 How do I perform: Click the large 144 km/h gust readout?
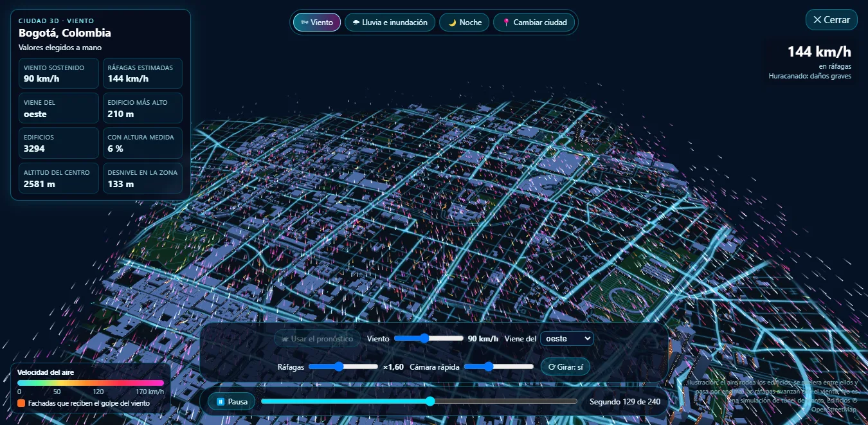819,52
